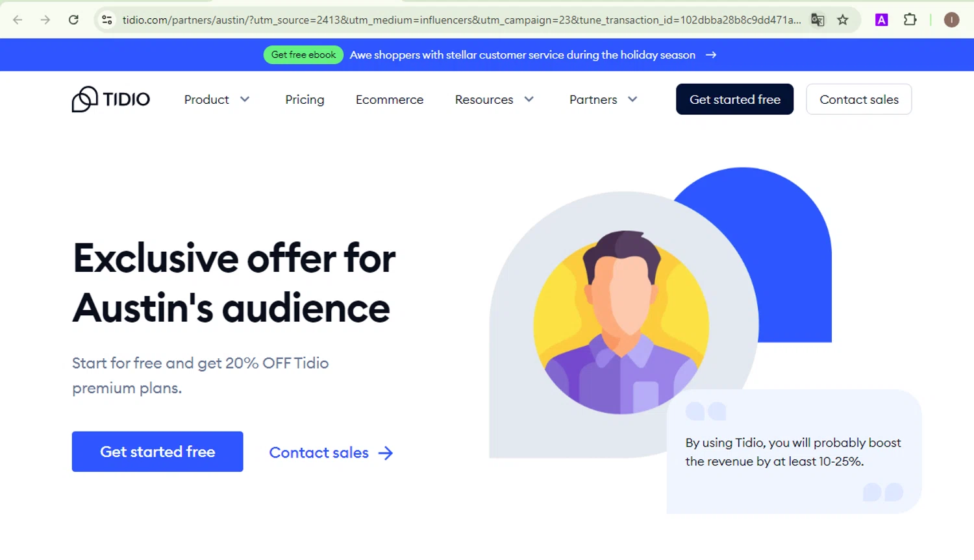Open the browser profile avatar
This screenshot has width=974, height=560.
[951, 20]
